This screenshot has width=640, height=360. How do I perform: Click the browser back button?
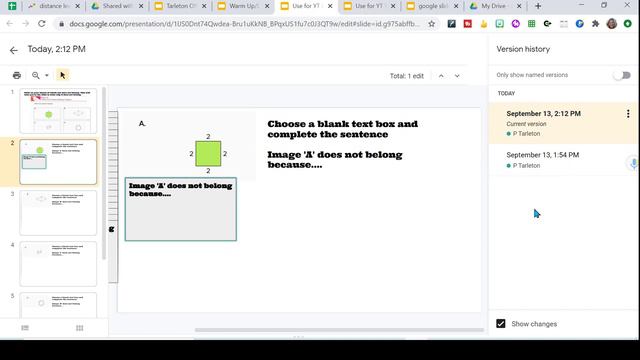click(x=10, y=24)
